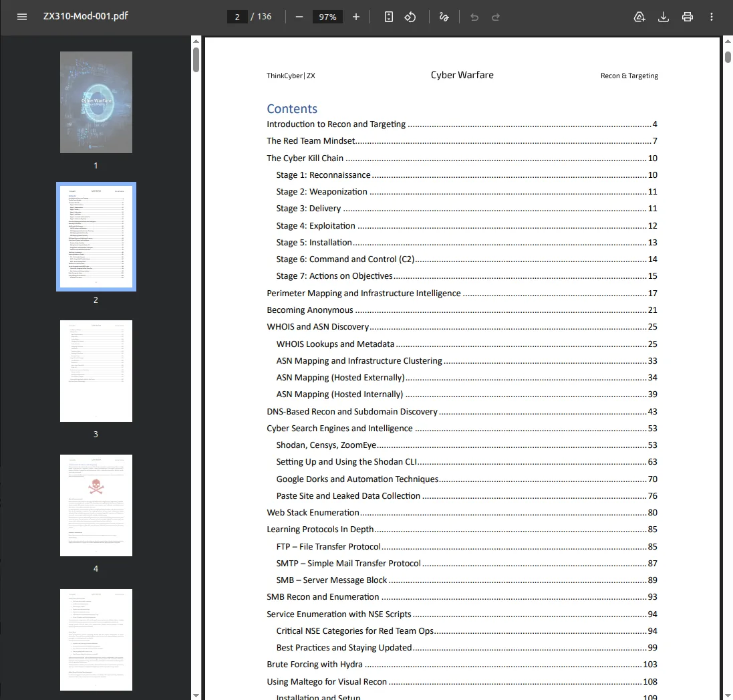The height and width of the screenshot is (700, 733).
Task: Save the PDF to Google Drive
Action: [x=639, y=17]
